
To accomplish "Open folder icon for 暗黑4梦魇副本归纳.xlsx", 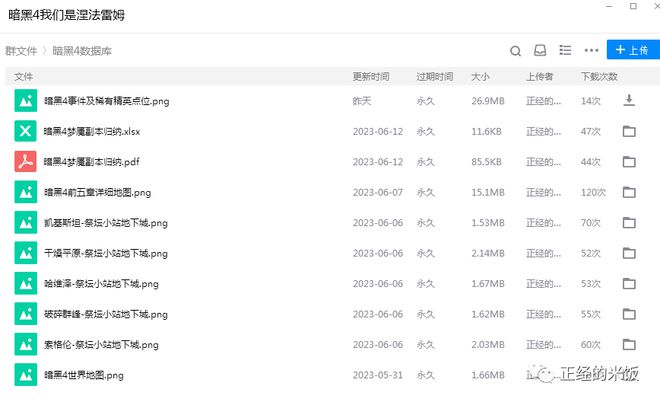I will coord(629,131).
